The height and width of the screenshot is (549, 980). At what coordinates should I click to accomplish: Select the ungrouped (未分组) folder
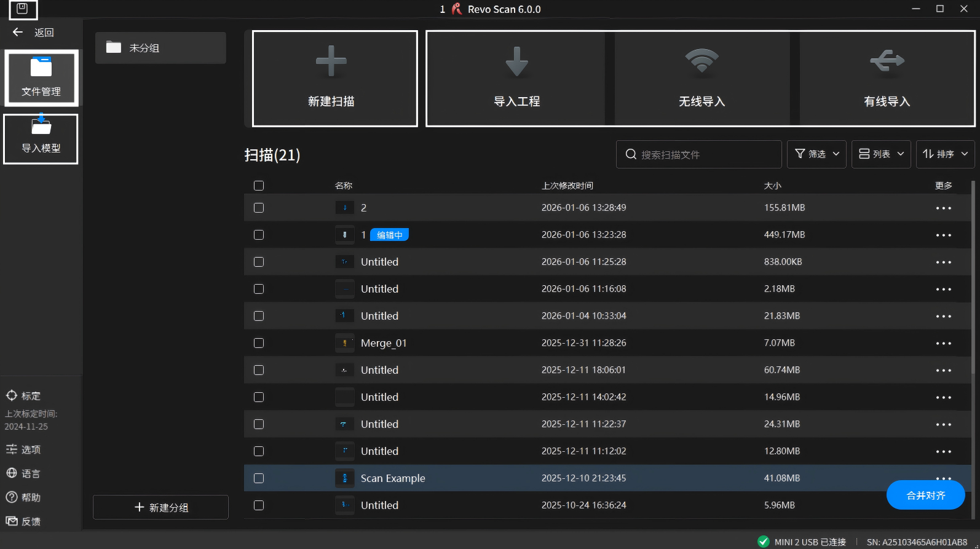(x=160, y=48)
